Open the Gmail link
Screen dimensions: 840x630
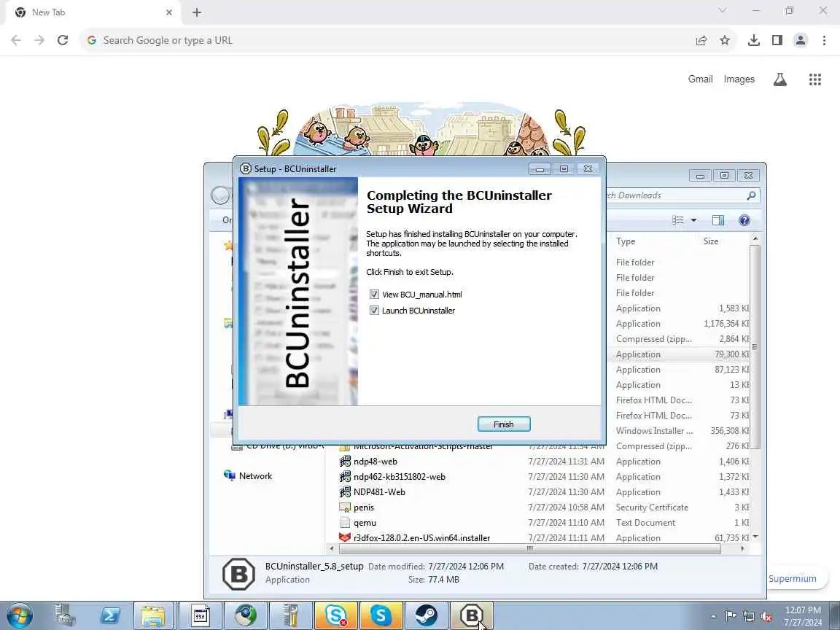[700, 79]
